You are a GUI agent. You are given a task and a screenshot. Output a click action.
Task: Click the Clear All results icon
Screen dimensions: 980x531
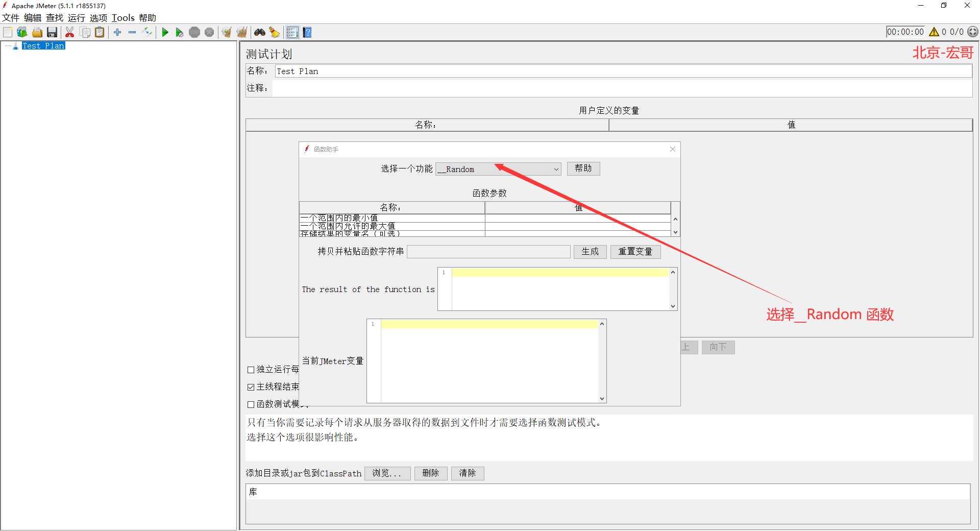click(x=242, y=32)
